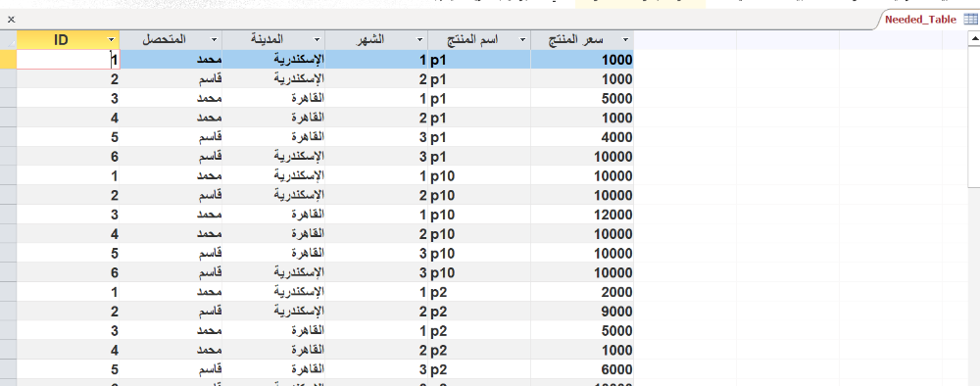Select the ID column header label
Image resolution: width=980 pixels, height=386 pixels.
click(x=61, y=40)
